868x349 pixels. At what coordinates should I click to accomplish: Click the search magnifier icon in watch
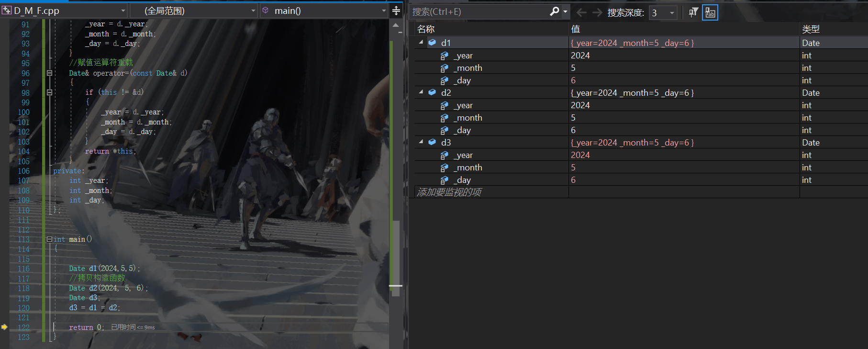(x=555, y=11)
